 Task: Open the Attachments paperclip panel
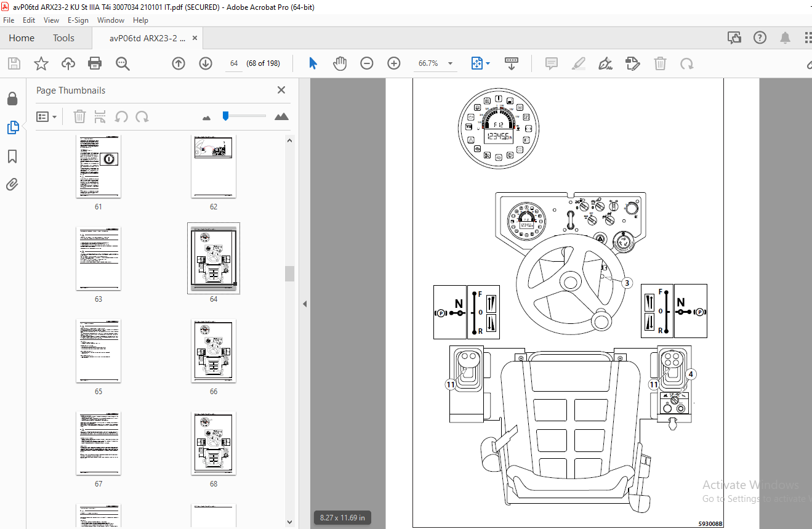pyautogui.click(x=12, y=184)
